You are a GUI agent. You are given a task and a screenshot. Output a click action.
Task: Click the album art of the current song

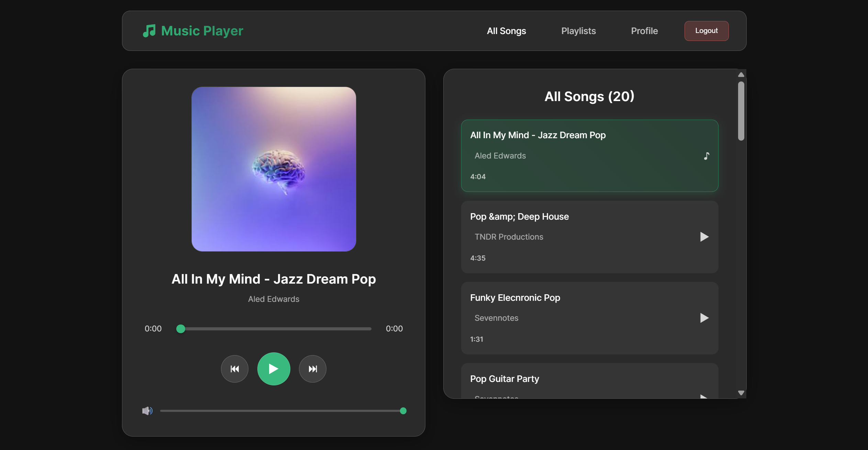pos(274,169)
